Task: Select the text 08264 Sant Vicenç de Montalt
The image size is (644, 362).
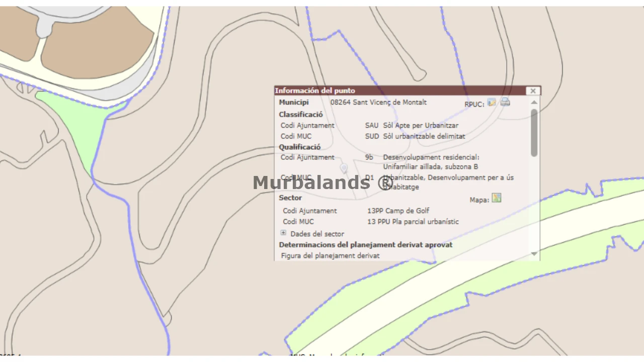Action: point(378,103)
